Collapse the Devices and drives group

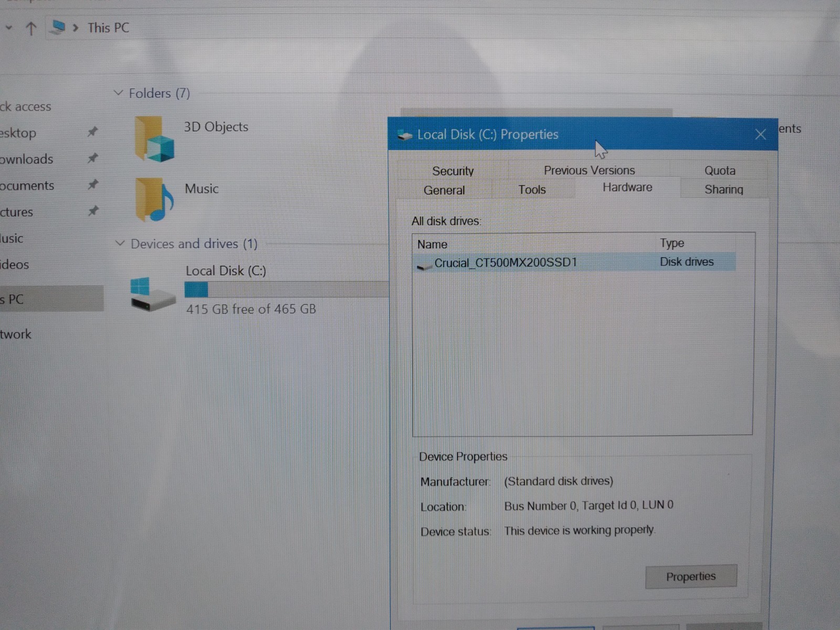click(120, 244)
